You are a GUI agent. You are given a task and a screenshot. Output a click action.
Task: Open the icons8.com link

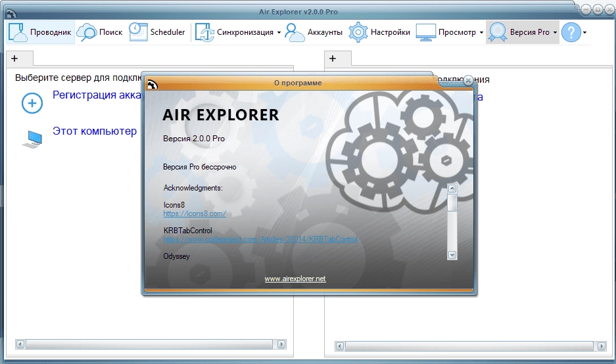point(195,214)
